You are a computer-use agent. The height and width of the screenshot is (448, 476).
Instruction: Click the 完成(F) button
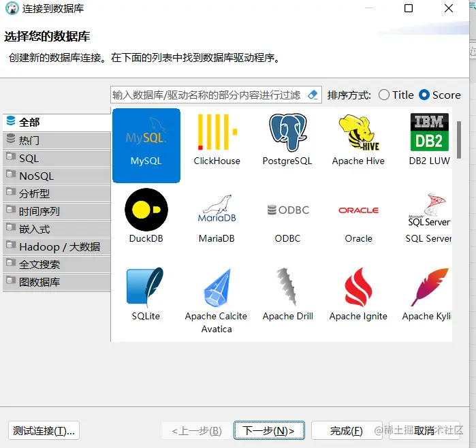click(x=347, y=430)
